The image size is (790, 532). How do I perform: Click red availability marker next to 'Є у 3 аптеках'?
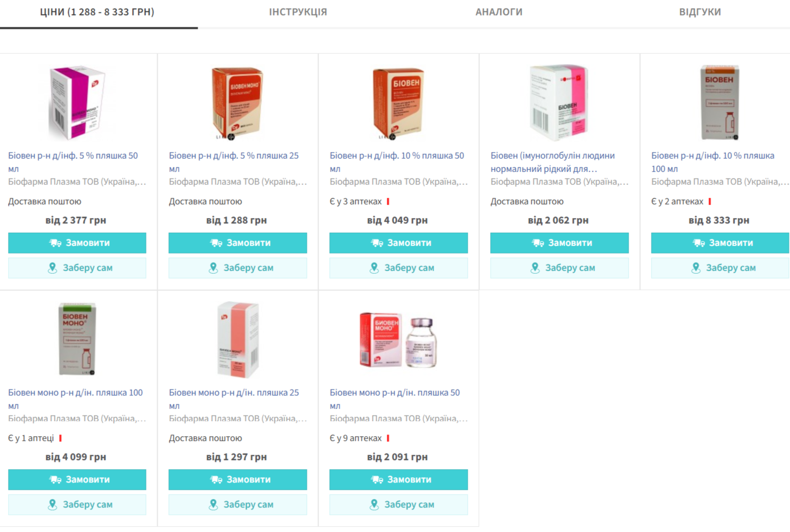388,201
